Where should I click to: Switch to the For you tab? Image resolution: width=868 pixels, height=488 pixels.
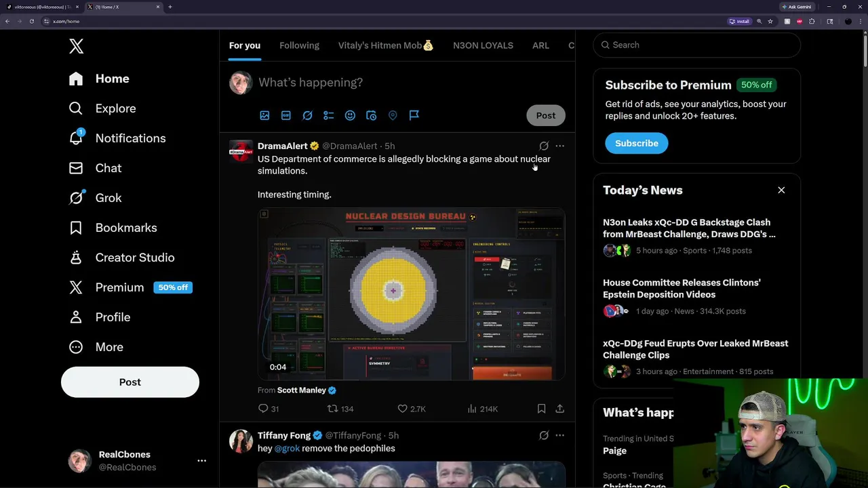[x=245, y=45]
